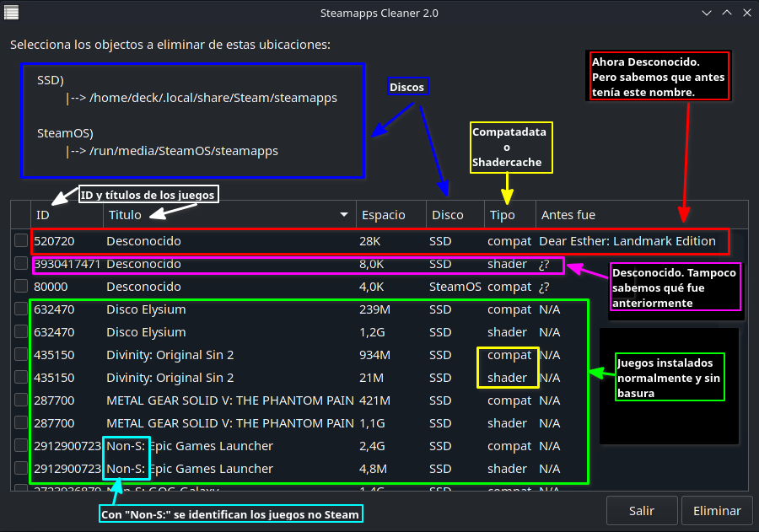Image resolution: width=759 pixels, height=532 pixels.
Task: Select the compat type cell in 80000 row
Action: [x=509, y=287]
